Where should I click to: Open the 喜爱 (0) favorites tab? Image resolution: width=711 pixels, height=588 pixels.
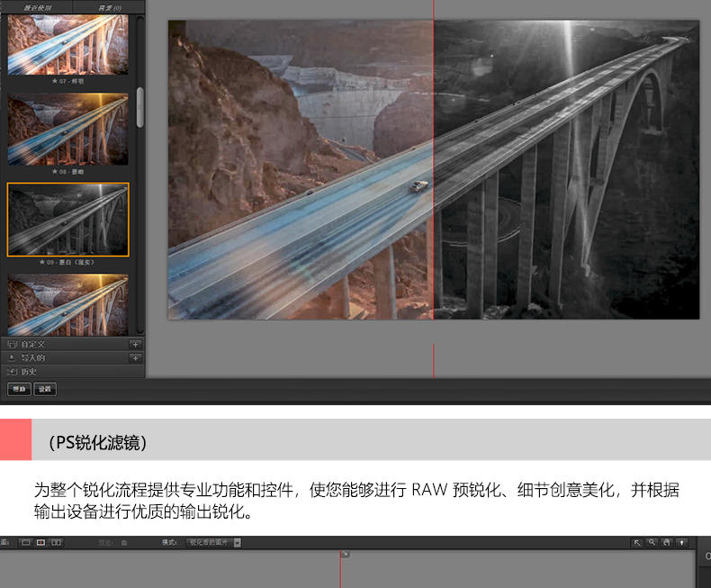click(109, 7)
